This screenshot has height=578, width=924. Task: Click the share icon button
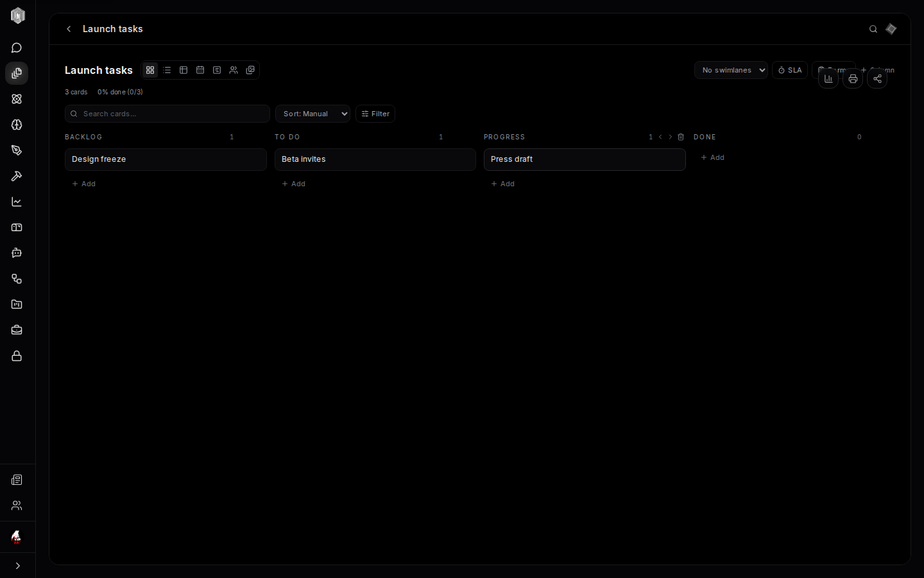(x=877, y=79)
